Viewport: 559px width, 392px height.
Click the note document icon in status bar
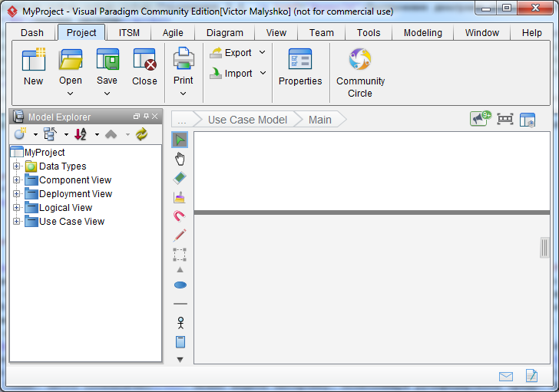coord(531,376)
